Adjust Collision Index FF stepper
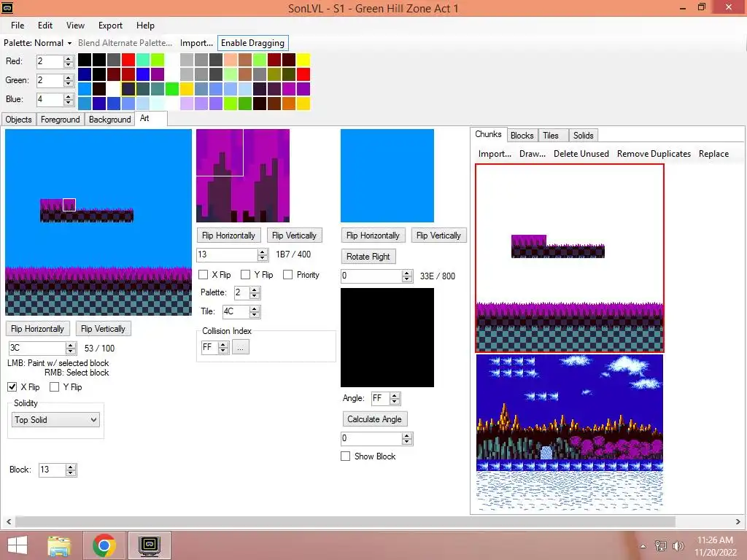 tap(223, 347)
